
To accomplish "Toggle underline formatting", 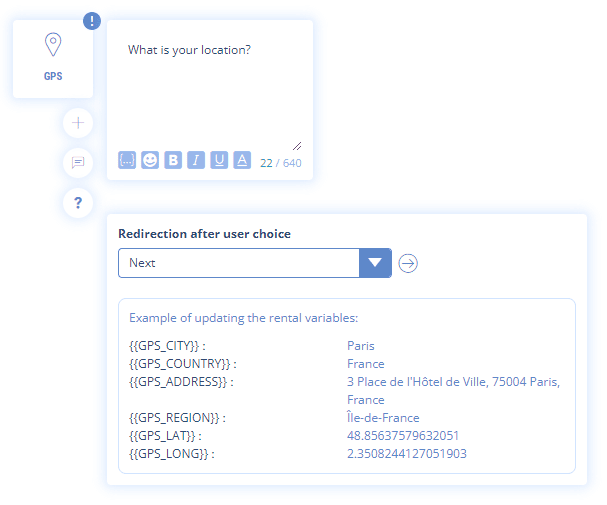I will click(x=219, y=160).
